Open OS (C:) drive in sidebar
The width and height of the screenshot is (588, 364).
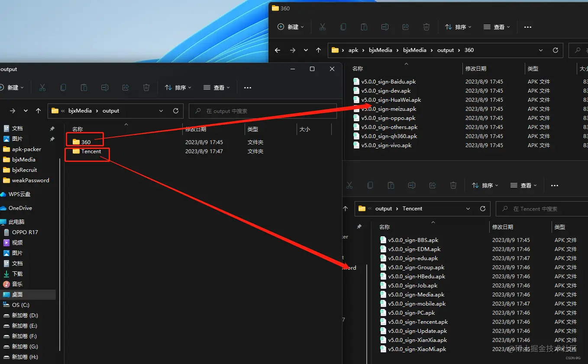click(21, 305)
